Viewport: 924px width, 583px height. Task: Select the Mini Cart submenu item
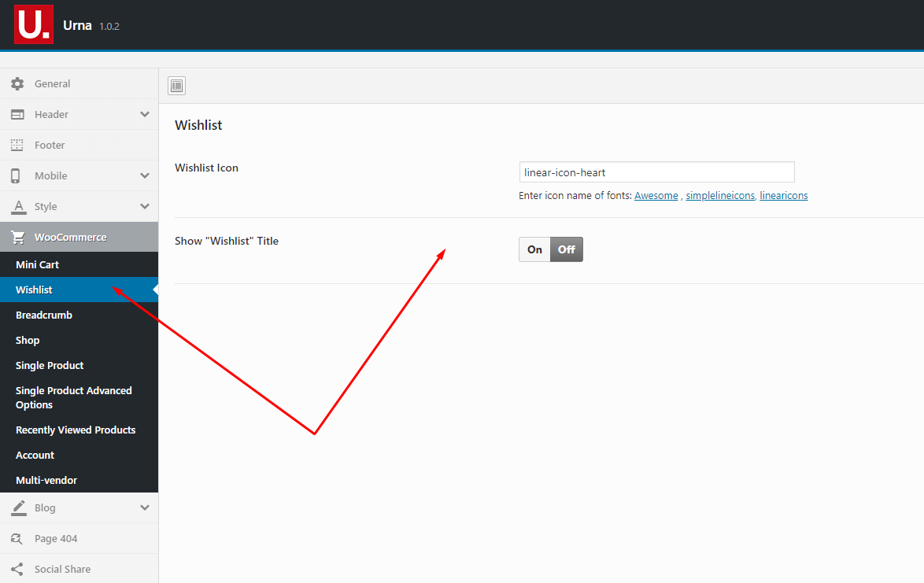tap(79, 264)
